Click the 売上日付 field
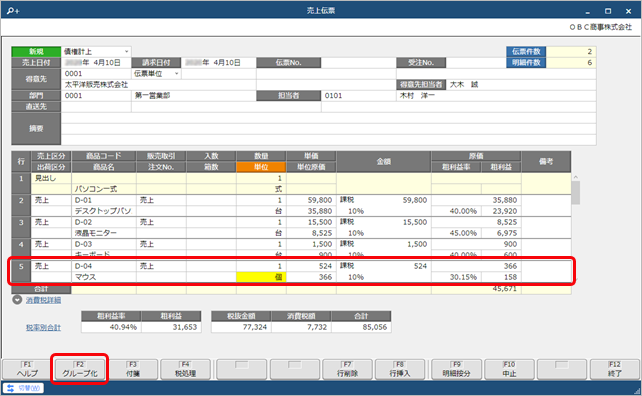 tap(96, 63)
